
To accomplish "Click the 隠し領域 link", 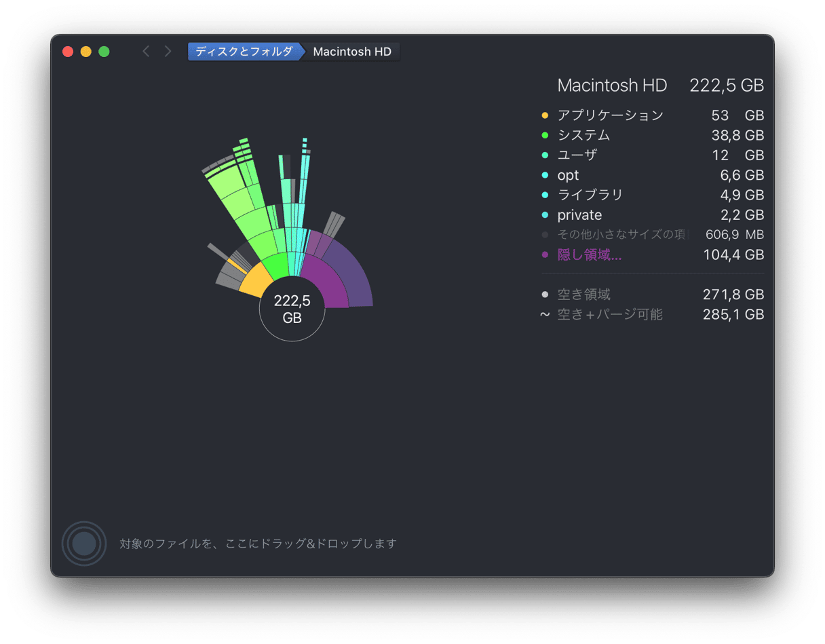I will (589, 255).
